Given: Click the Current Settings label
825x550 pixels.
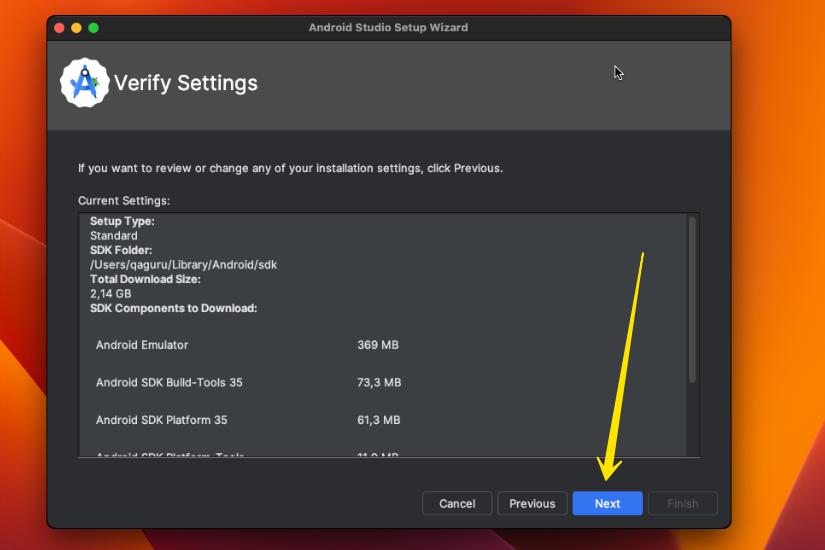Looking at the screenshot, I should (x=124, y=201).
